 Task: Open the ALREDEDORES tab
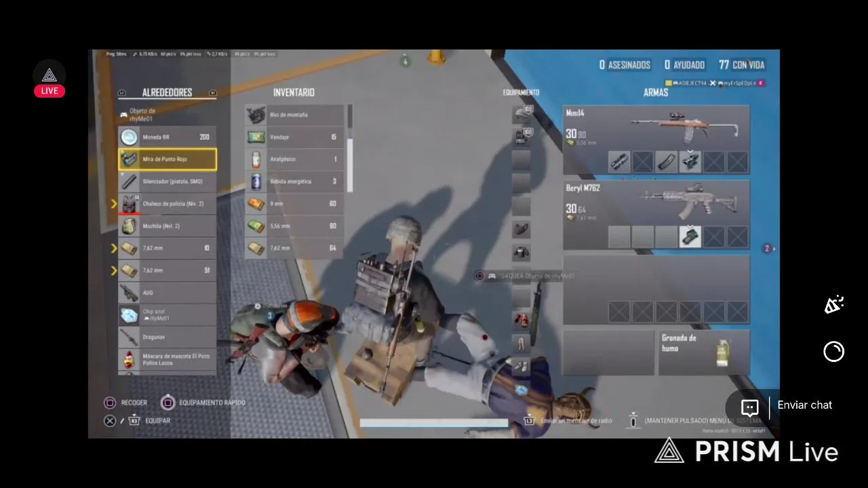coord(167,92)
